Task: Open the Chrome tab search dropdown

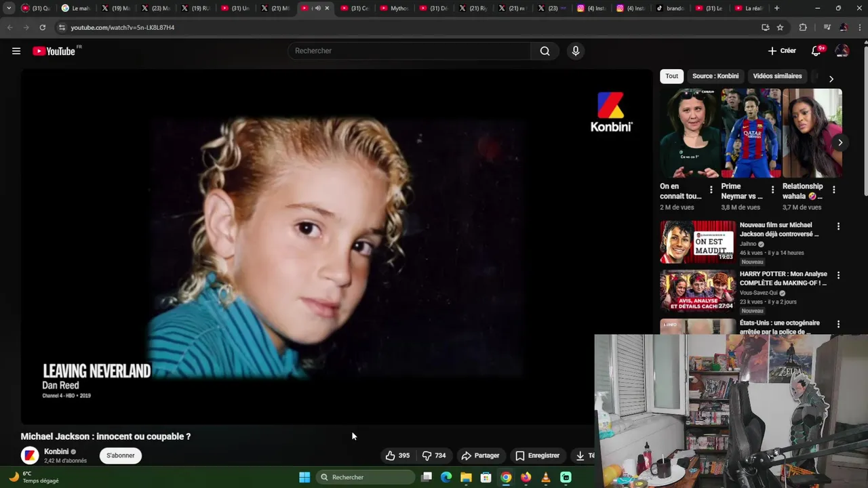Action: (x=9, y=8)
